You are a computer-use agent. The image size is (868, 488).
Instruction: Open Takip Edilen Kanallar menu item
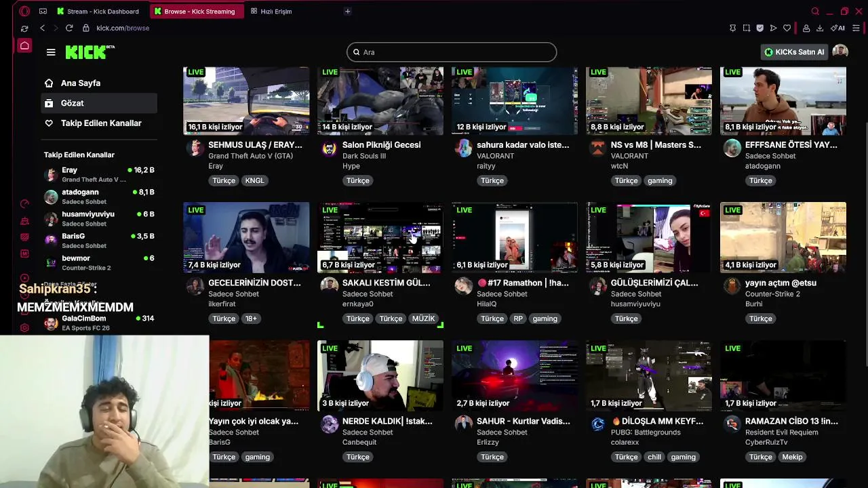100,123
